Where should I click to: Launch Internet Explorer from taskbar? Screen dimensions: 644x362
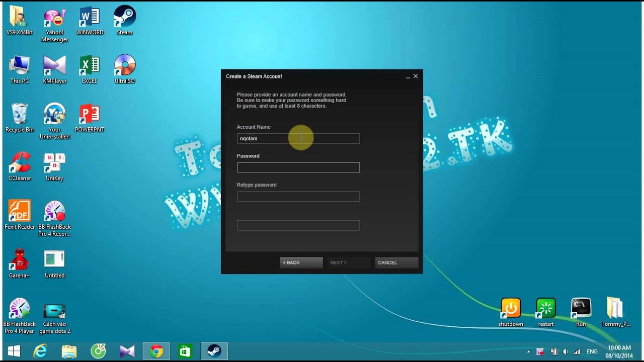click(x=40, y=351)
